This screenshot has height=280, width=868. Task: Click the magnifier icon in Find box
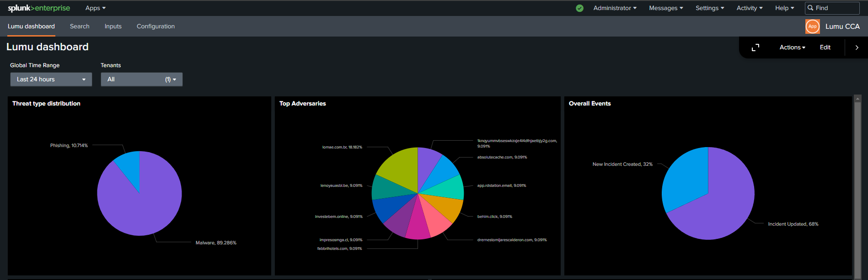810,8
